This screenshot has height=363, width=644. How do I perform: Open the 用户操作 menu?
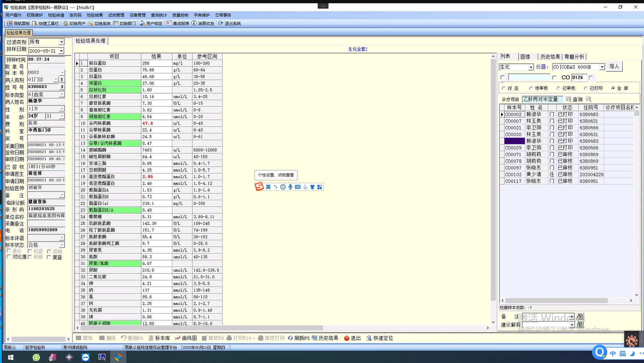(13, 15)
